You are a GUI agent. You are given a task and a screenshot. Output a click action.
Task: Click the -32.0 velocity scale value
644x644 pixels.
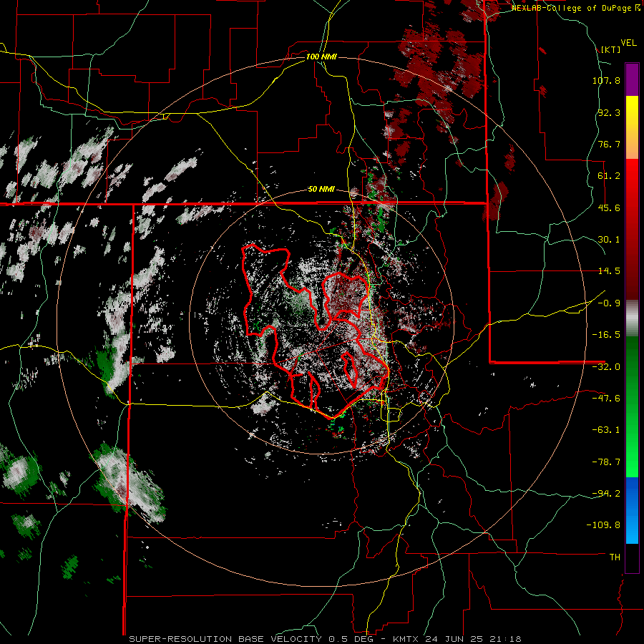[x=606, y=367]
